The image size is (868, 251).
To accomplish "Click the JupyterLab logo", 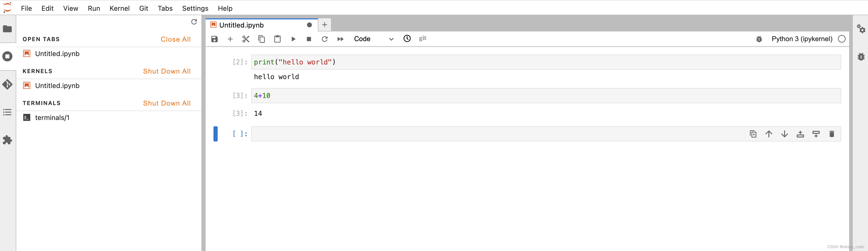I will (7, 7).
